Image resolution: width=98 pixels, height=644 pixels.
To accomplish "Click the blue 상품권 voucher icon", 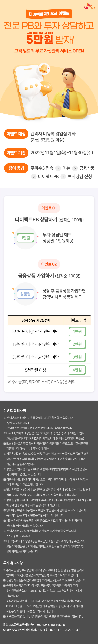I will coord(25,294).
